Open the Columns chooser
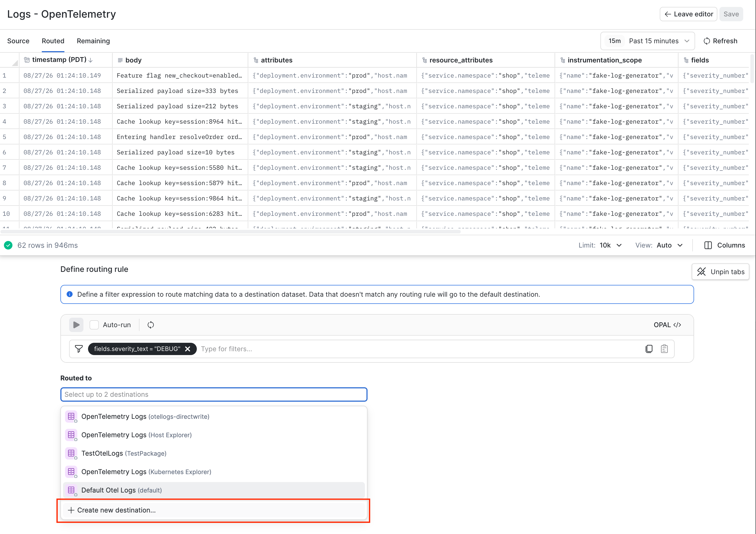Image resolution: width=756 pixels, height=534 pixels. (724, 245)
